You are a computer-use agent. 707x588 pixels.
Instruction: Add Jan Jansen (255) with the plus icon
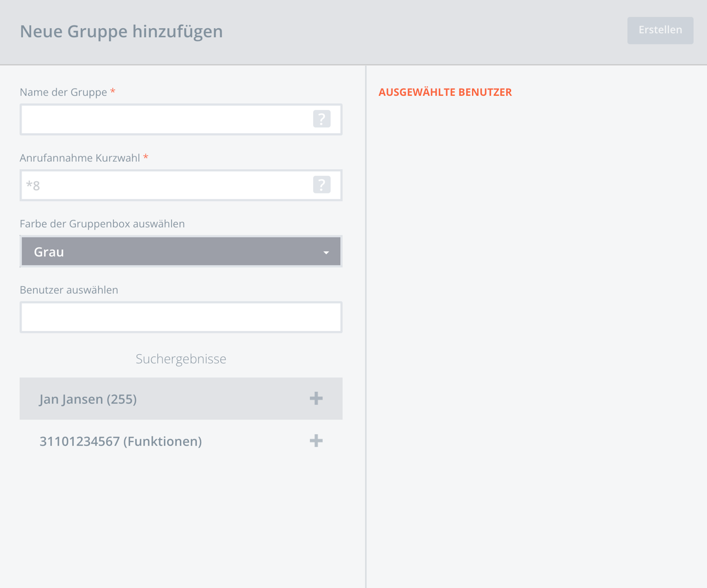point(316,398)
